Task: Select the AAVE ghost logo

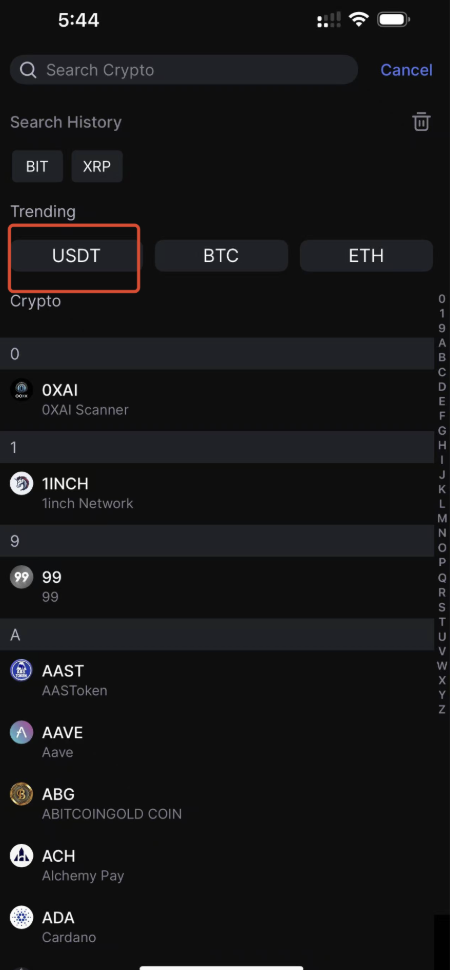Action: pyautogui.click(x=22, y=732)
